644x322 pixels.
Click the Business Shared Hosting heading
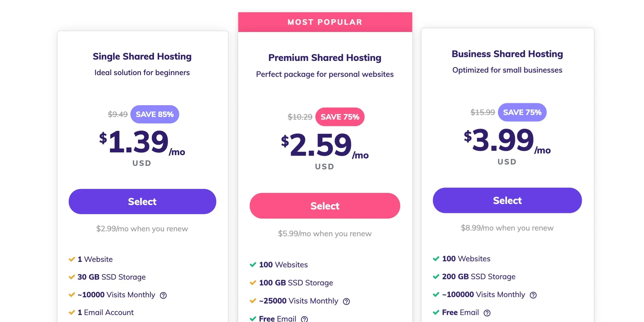(507, 54)
